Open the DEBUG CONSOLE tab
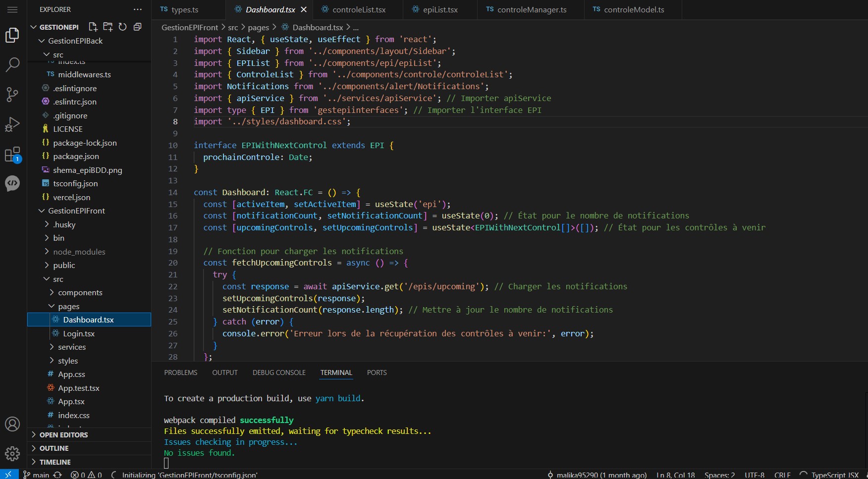Image resolution: width=868 pixels, height=479 pixels. pos(279,373)
